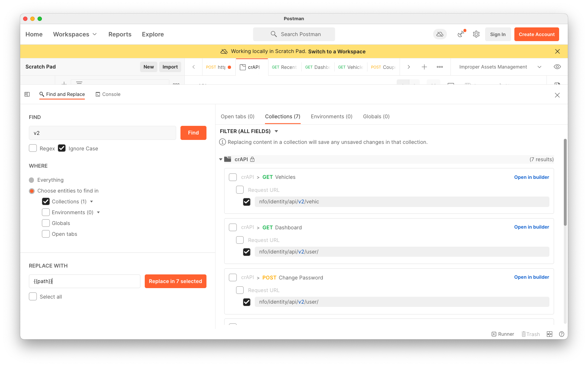Viewport: 588px width, 366px height.
Task: Click the search magnifier icon in Search Postman
Action: (x=274, y=34)
